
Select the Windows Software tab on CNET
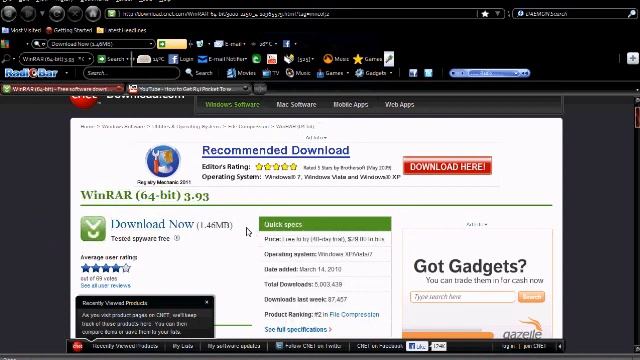coord(232,104)
